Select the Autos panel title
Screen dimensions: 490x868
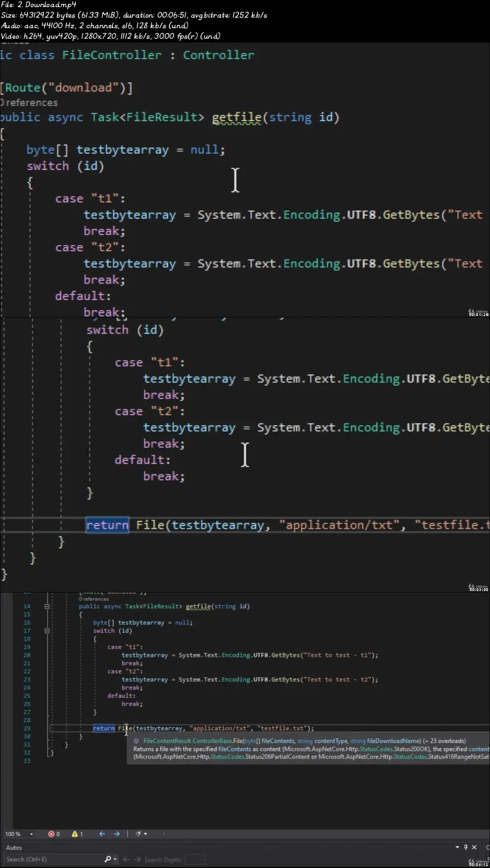(x=14, y=847)
